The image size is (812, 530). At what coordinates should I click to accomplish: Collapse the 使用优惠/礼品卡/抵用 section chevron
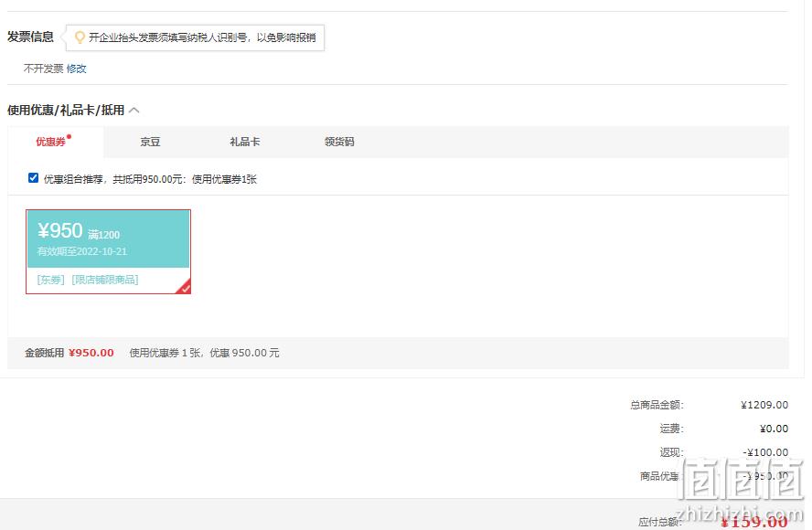(x=134, y=110)
